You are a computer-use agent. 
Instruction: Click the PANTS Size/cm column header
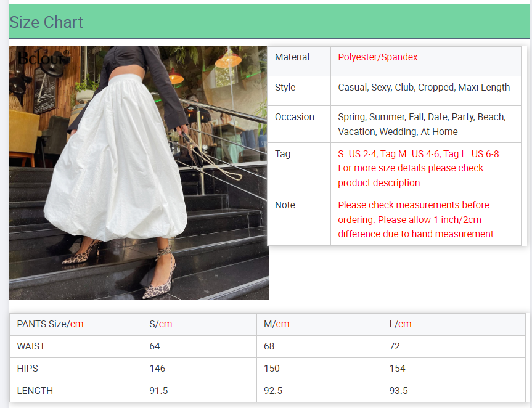[x=50, y=324]
